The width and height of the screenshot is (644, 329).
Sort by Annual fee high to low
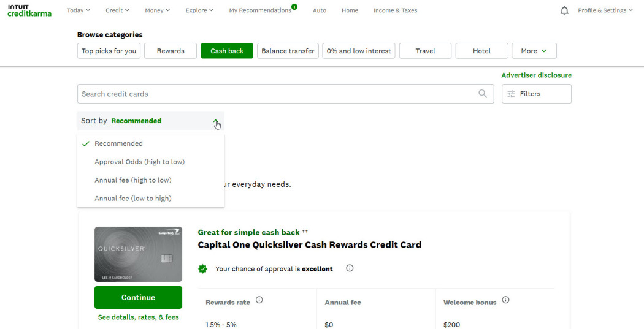coord(151,180)
